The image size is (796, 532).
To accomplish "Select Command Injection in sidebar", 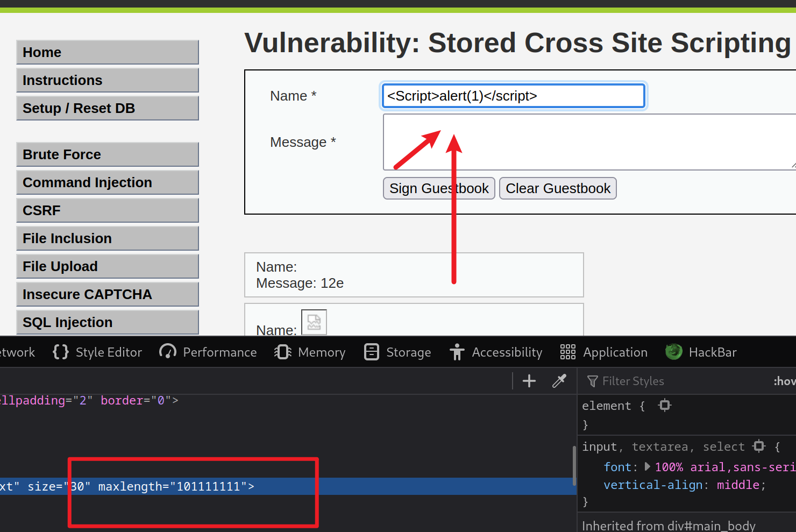I will 108,182.
